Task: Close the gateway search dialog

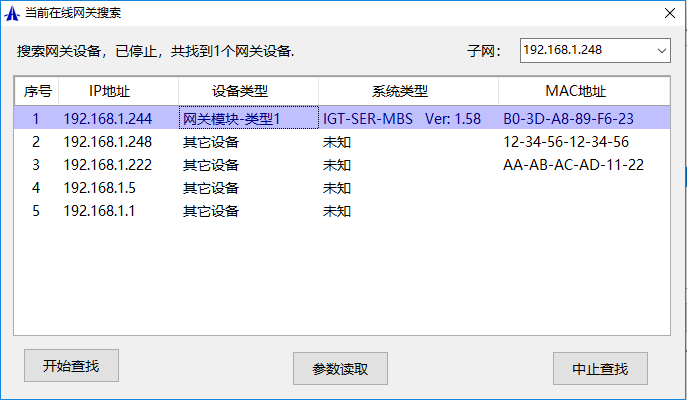Action: (x=668, y=14)
